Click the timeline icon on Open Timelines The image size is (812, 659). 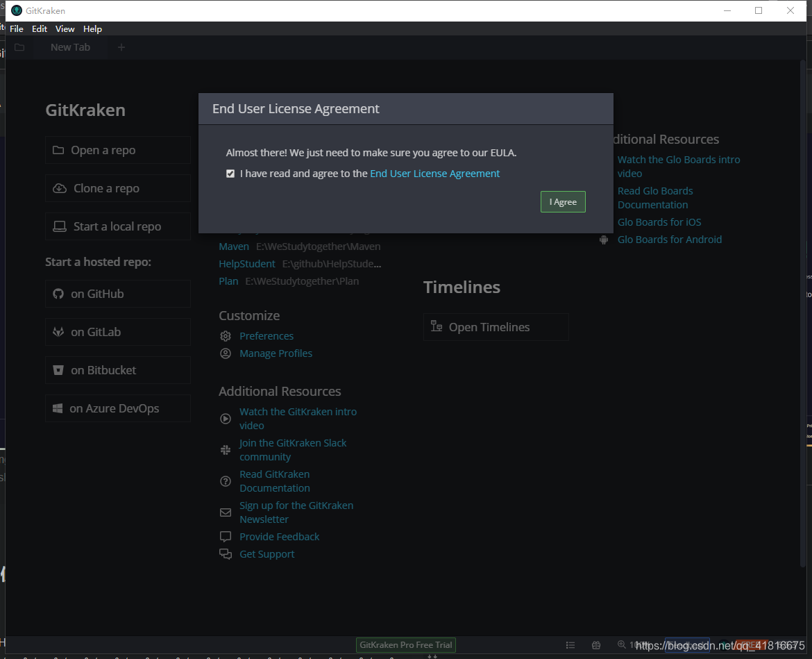[437, 326]
